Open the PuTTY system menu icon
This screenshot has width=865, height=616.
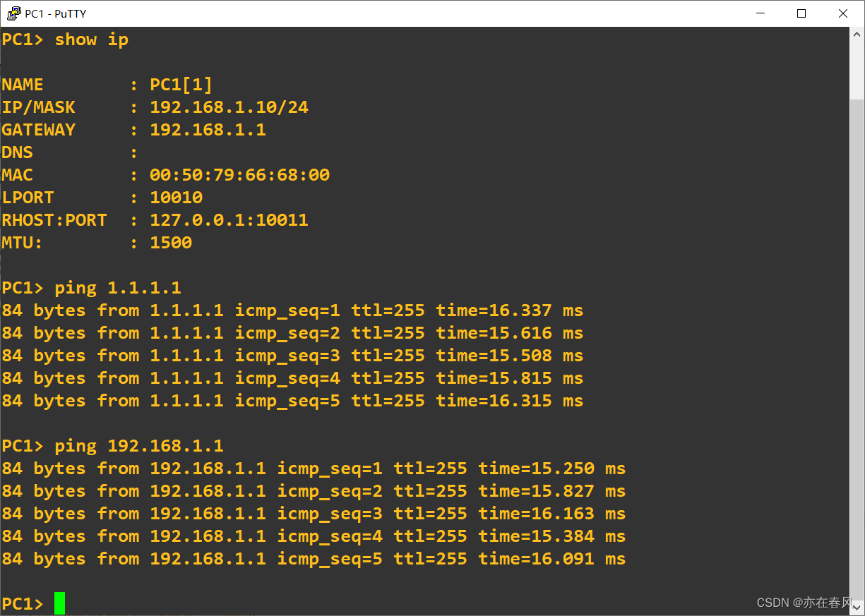13,13
